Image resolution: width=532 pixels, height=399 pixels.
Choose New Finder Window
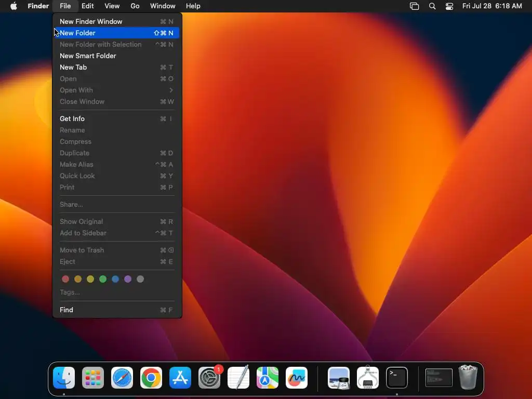[117, 21]
